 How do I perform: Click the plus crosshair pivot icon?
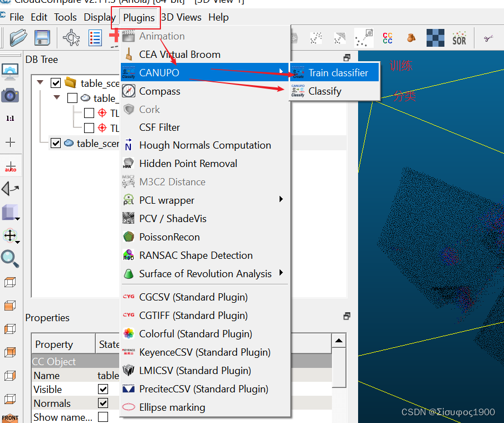point(10,142)
